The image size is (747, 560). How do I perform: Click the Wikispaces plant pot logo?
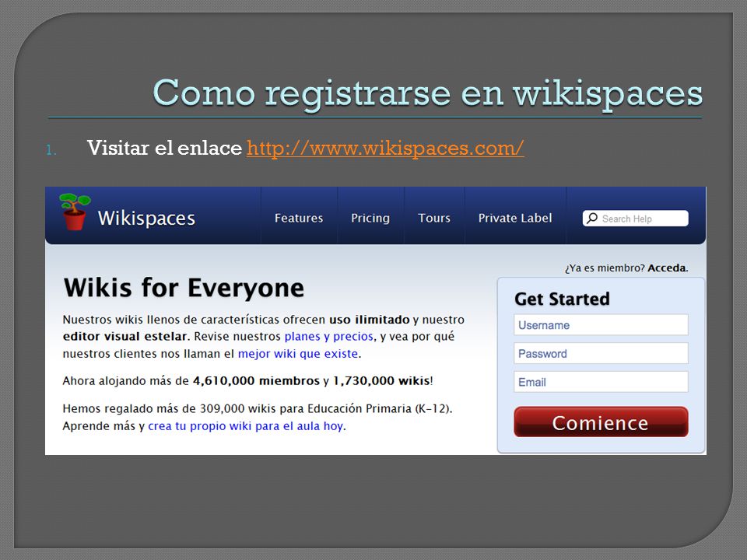[x=75, y=212]
